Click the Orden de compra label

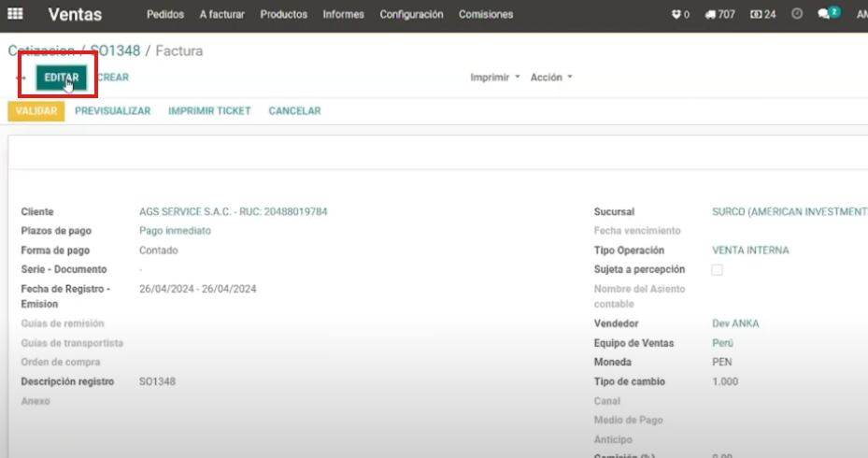coord(61,362)
